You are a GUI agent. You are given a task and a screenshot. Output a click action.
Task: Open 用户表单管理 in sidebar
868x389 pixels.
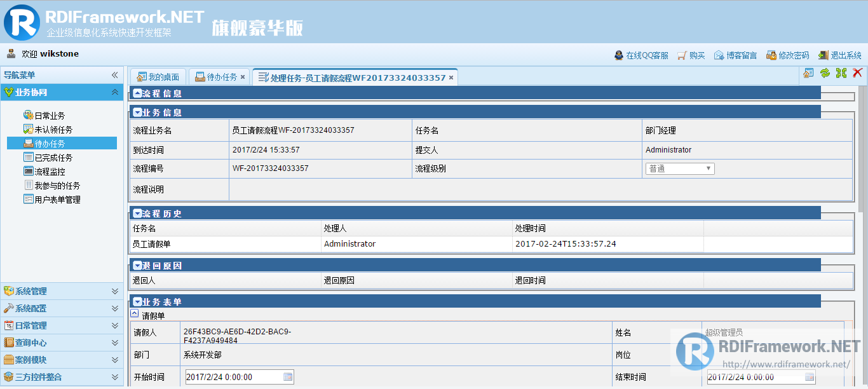tap(51, 200)
